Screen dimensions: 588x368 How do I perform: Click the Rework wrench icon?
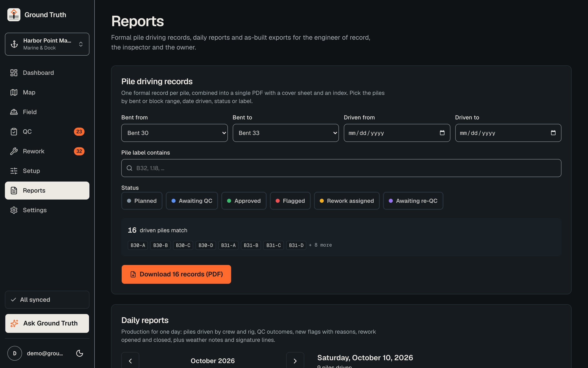14,151
